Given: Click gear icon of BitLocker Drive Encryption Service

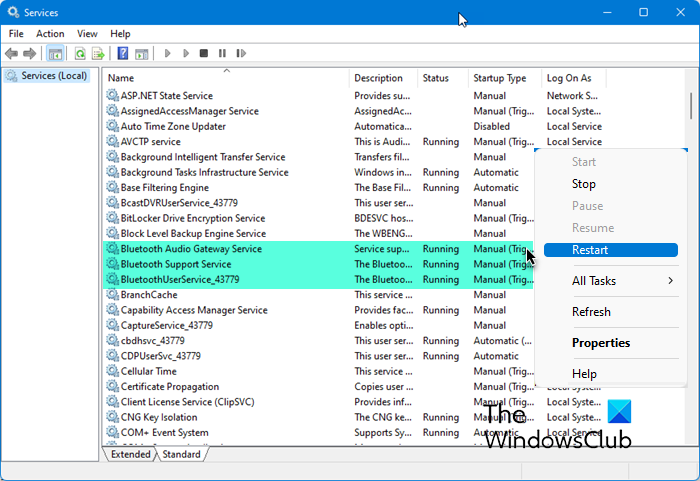Looking at the screenshot, I should tap(112, 218).
